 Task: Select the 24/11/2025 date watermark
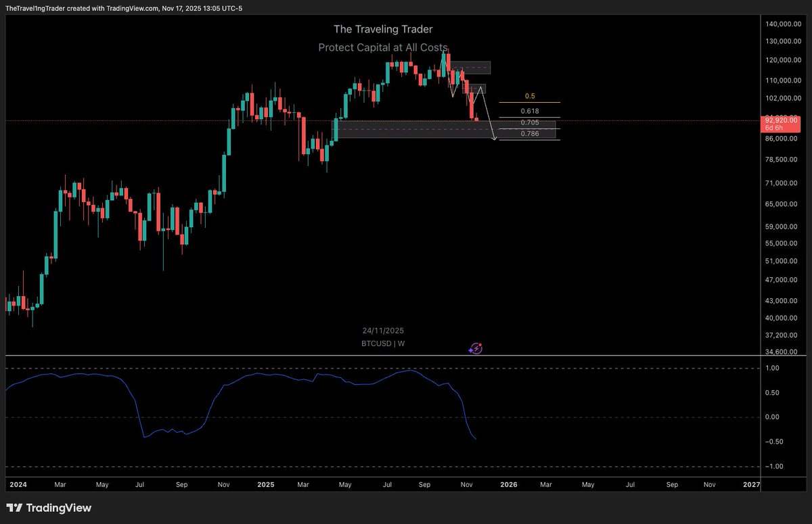tap(383, 331)
